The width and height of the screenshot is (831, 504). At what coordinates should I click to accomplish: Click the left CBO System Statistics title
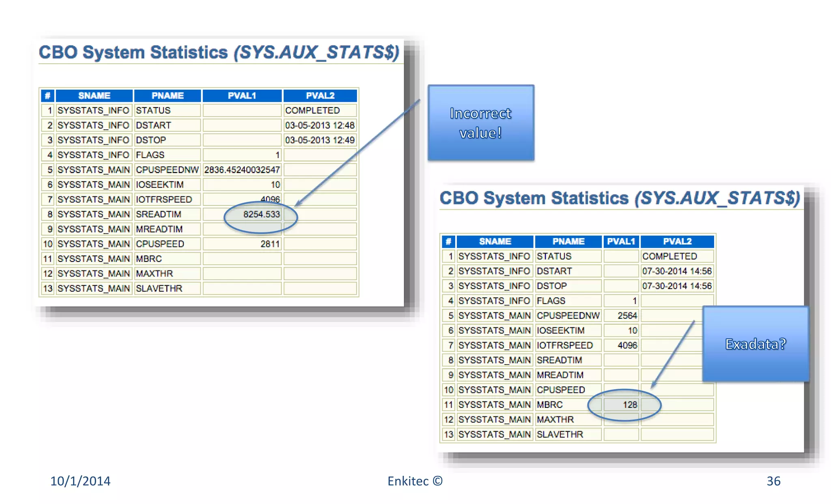(x=219, y=52)
